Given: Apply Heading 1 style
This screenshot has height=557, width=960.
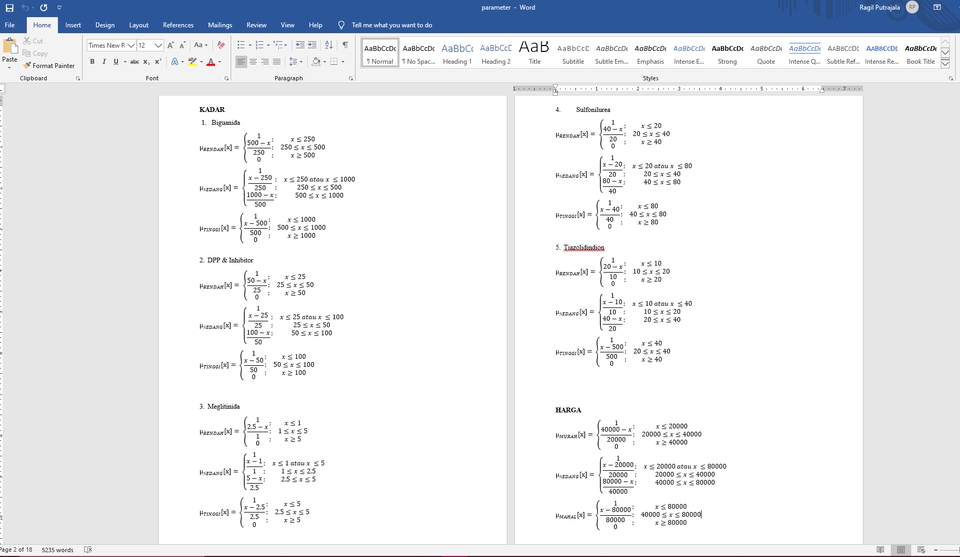Looking at the screenshot, I should point(457,53).
